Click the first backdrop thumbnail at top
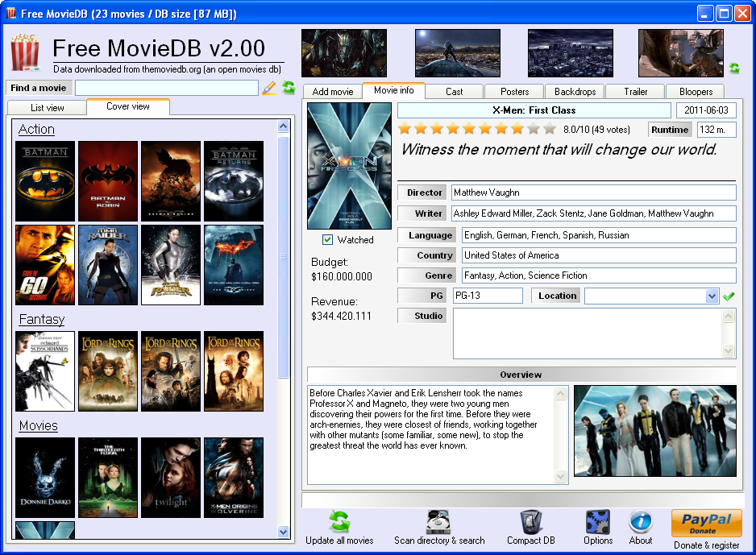 pos(344,53)
